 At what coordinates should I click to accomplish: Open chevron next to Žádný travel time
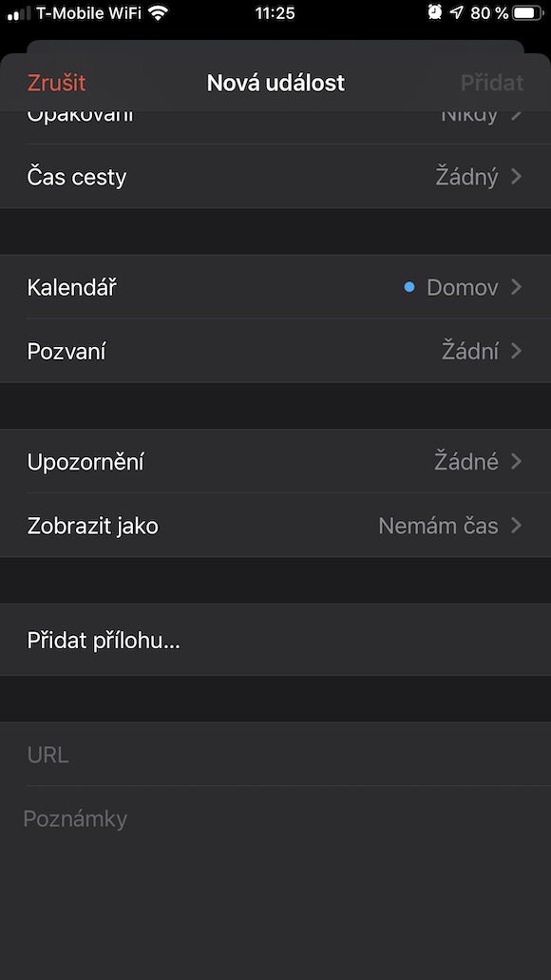[x=516, y=177]
